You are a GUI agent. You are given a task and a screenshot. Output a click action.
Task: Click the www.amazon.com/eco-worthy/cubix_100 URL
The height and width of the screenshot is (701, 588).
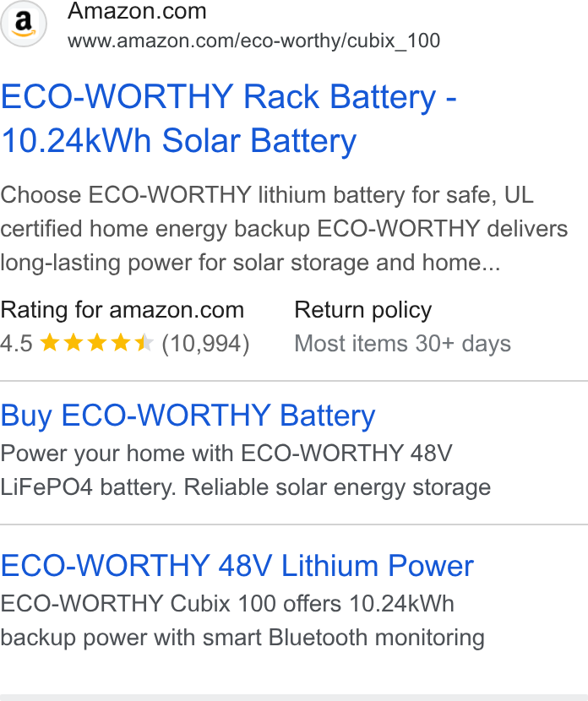tap(254, 41)
